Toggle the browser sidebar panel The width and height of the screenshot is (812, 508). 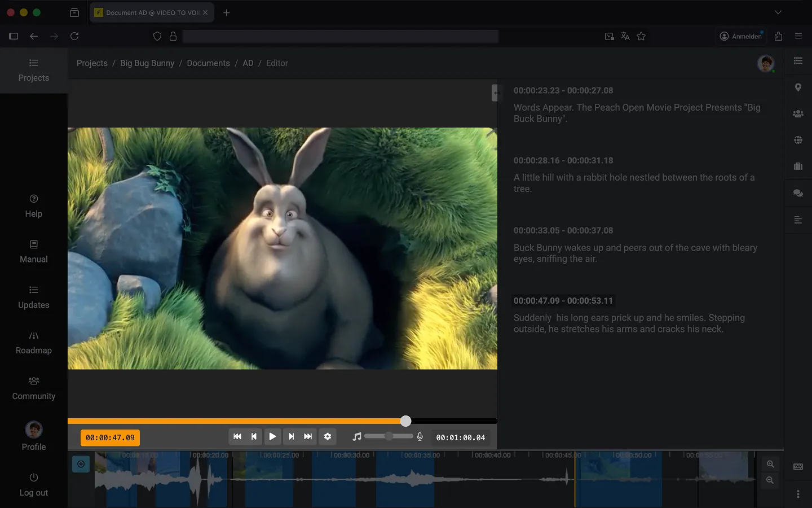(x=14, y=36)
